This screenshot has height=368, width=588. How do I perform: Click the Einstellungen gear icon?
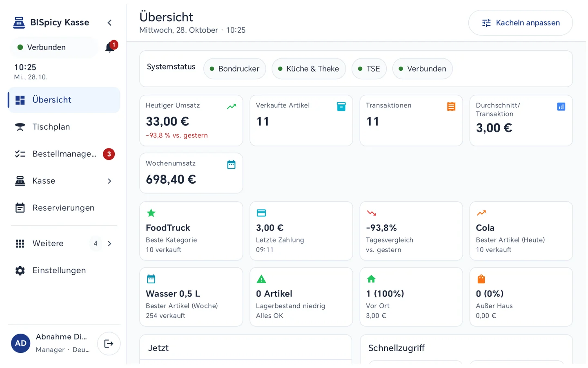[20, 271]
